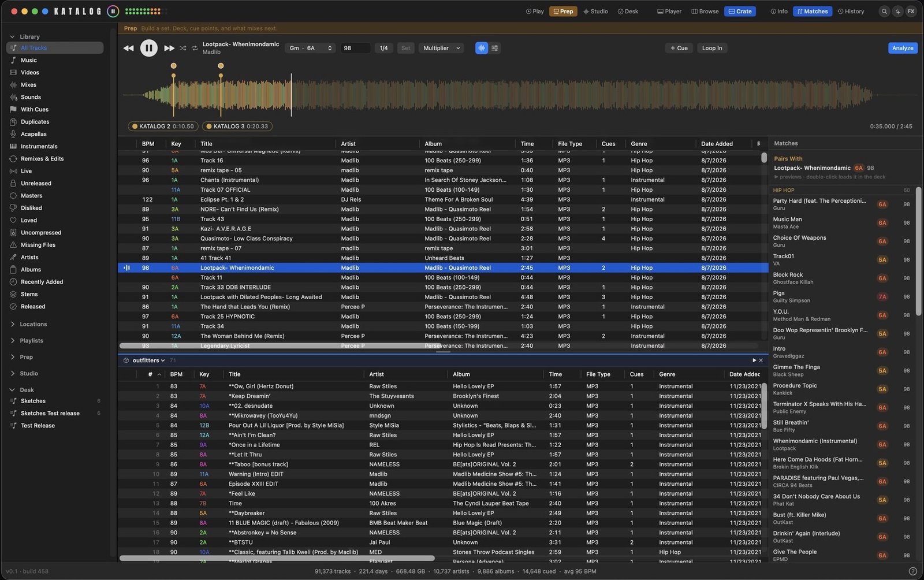Show tracks With Cues

pos(55,109)
